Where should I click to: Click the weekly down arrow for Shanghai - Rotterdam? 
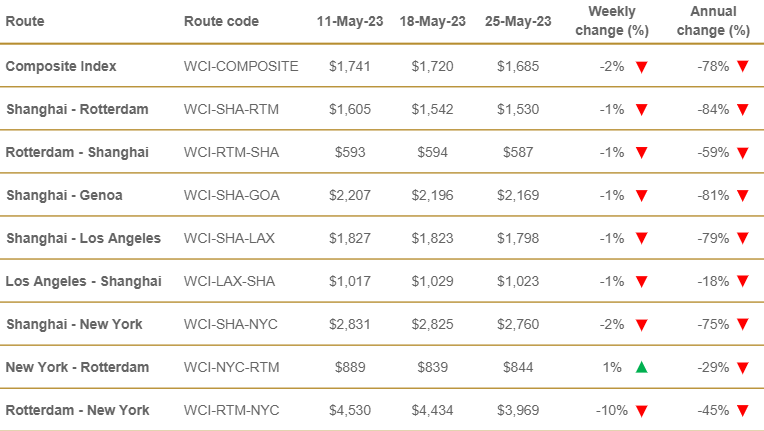[642, 110]
